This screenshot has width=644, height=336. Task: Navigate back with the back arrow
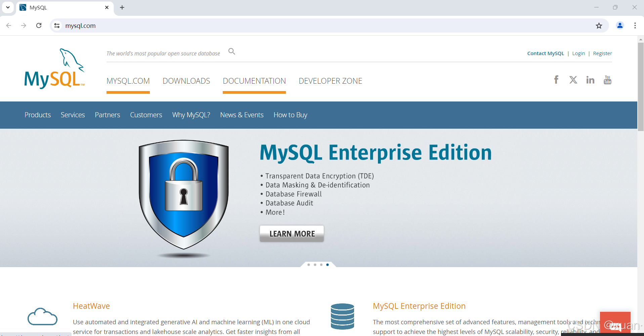pyautogui.click(x=8, y=26)
